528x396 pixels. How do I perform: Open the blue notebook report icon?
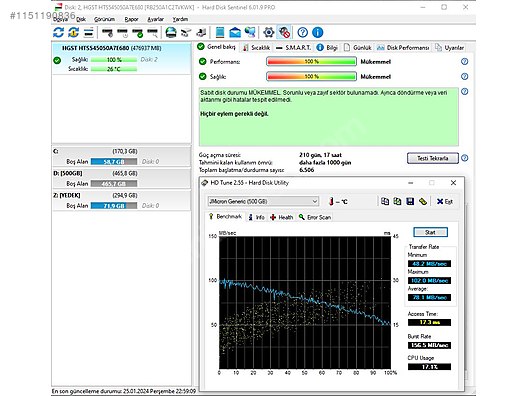[220, 32]
